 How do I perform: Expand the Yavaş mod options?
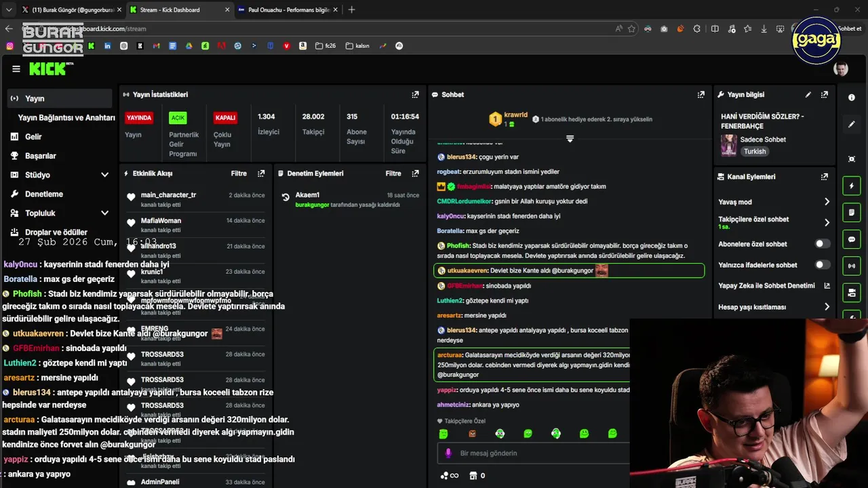[827, 202]
